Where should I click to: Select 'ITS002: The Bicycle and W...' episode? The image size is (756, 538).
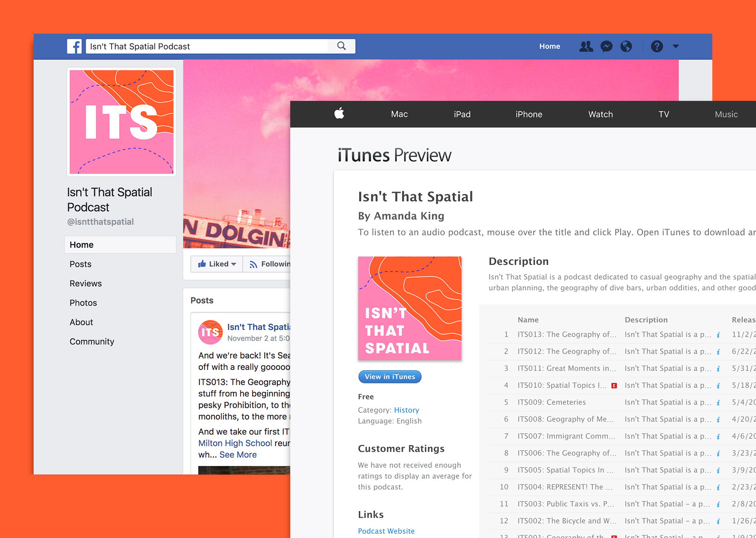click(567, 520)
